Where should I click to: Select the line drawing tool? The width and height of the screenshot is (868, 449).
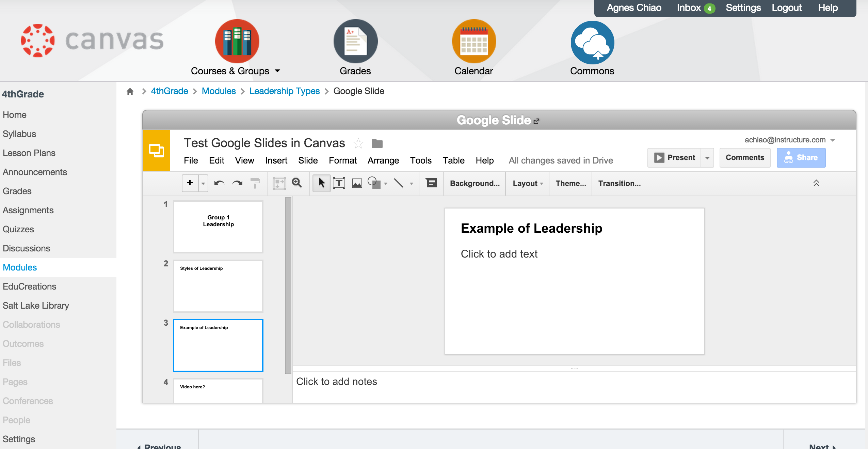point(398,183)
